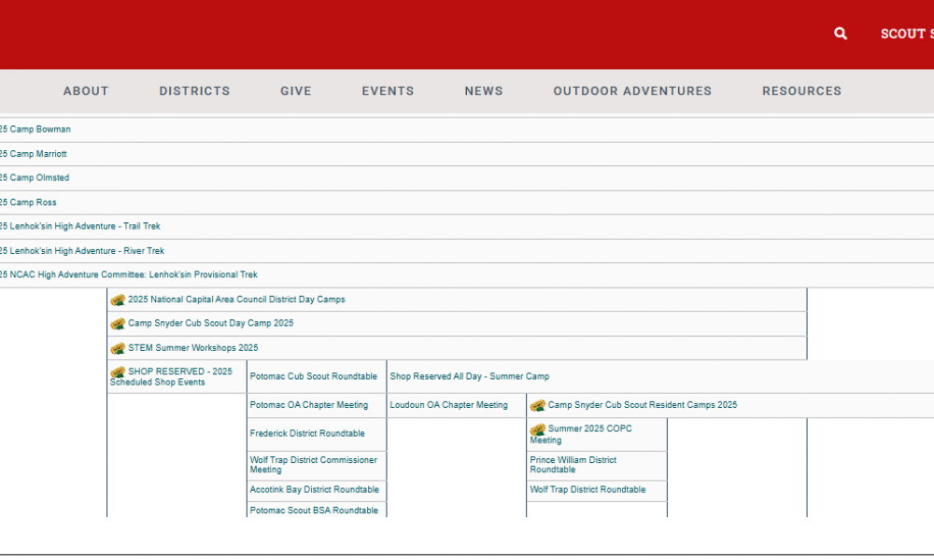Click ticket icon beside Summer 2025 COPC Meeting
934x560 pixels.
538,429
